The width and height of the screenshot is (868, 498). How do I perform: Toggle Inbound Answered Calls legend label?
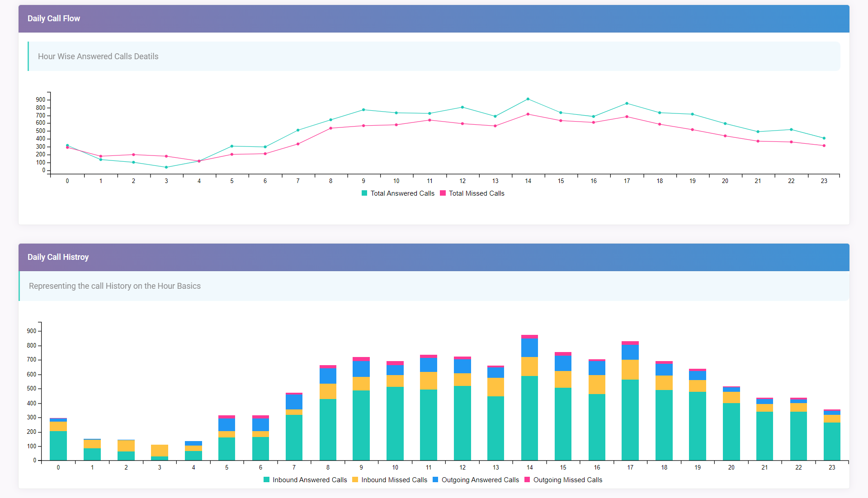[310, 480]
